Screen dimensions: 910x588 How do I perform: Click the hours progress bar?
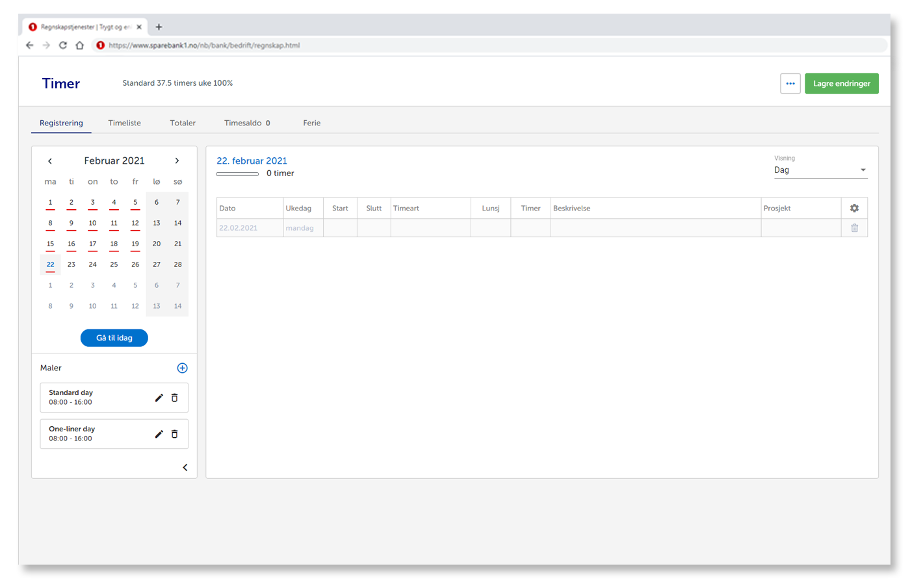(237, 174)
